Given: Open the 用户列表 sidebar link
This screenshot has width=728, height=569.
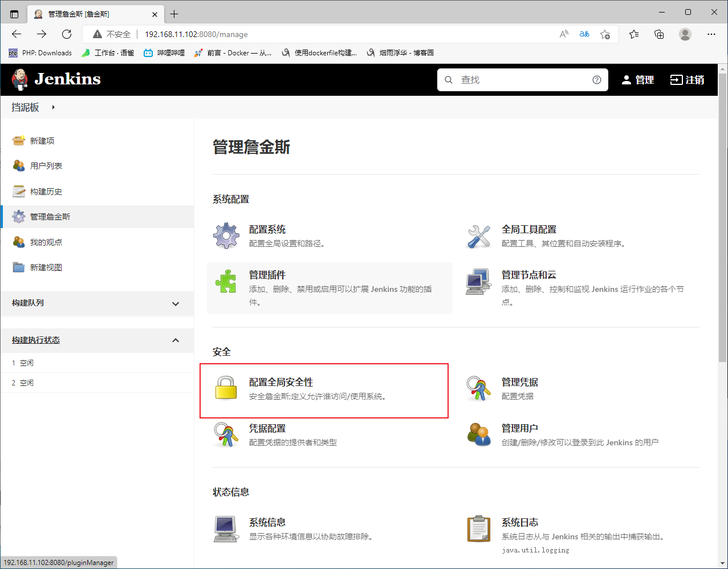Looking at the screenshot, I should point(46,166).
